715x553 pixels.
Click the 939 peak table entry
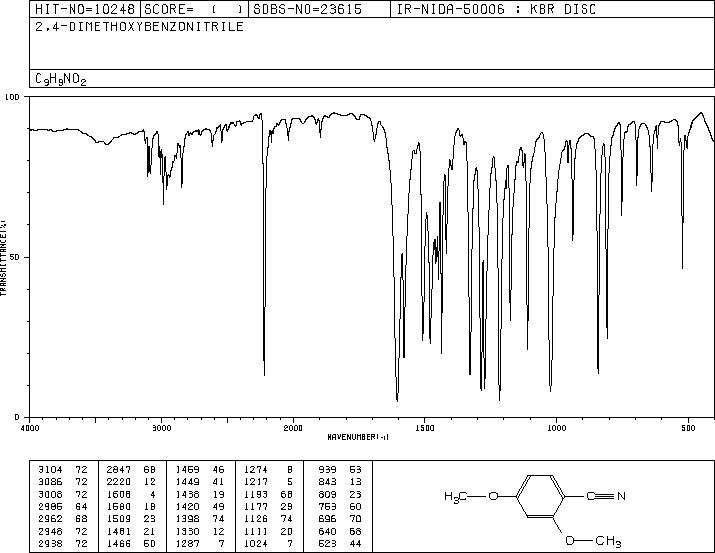coord(340,470)
